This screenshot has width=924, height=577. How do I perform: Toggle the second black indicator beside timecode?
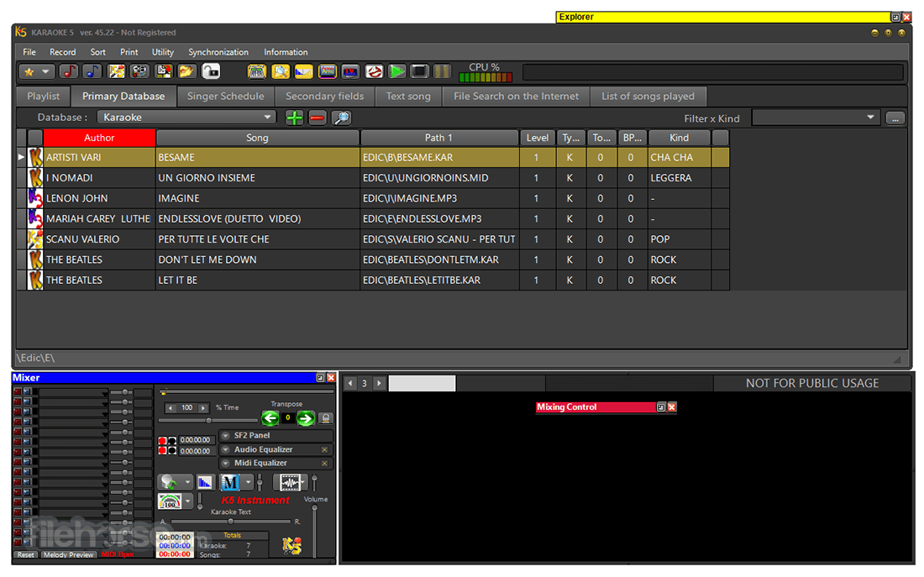172,451
